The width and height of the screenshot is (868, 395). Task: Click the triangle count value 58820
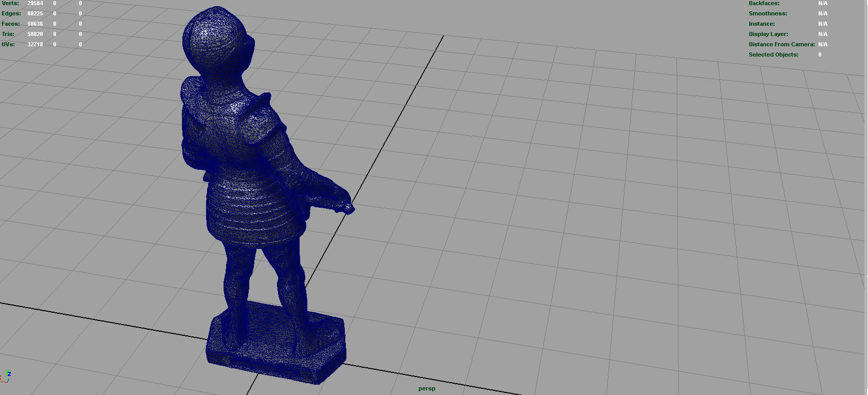pos(35,34)
